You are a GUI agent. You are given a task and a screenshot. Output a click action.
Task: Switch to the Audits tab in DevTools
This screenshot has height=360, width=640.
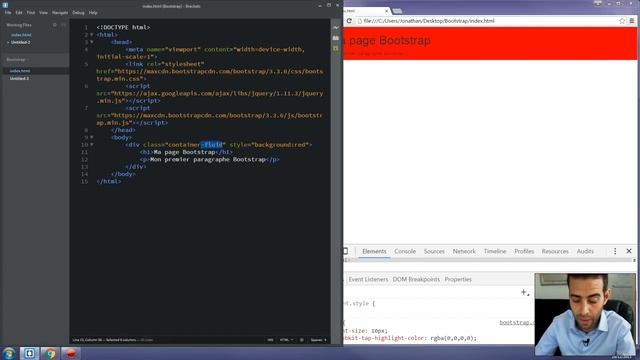[x=585, y=251]
